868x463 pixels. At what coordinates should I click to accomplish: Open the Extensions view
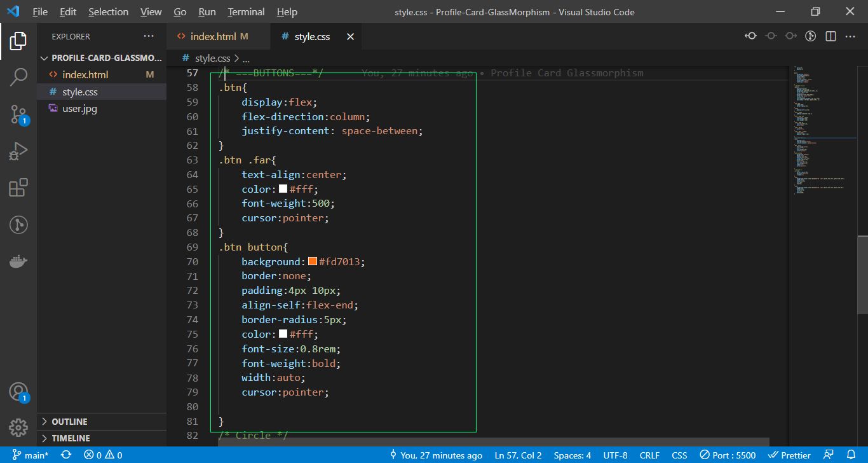[18, 188]
